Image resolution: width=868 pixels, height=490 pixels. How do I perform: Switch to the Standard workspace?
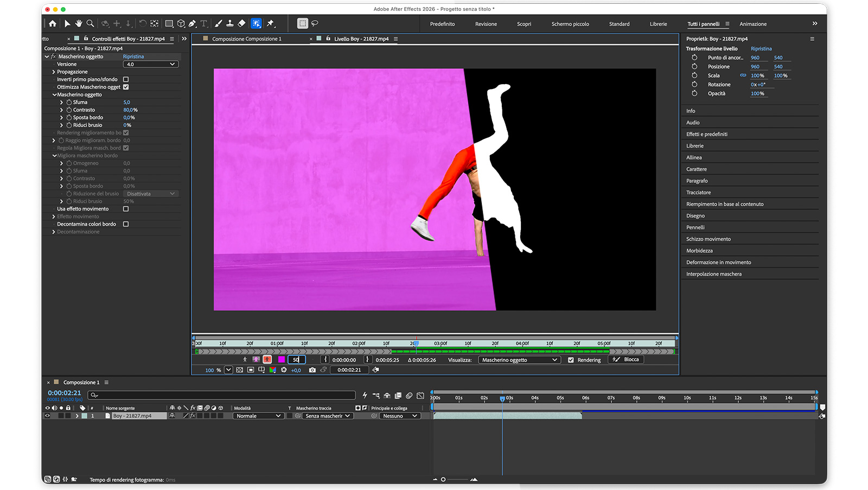tap(619, 24)
